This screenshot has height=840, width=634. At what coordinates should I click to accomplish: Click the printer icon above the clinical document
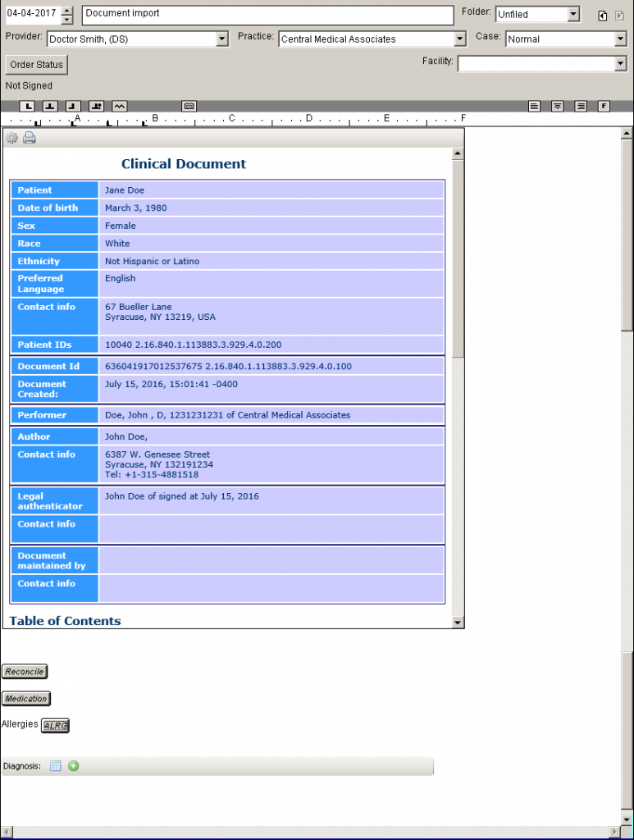coord(30,138)
